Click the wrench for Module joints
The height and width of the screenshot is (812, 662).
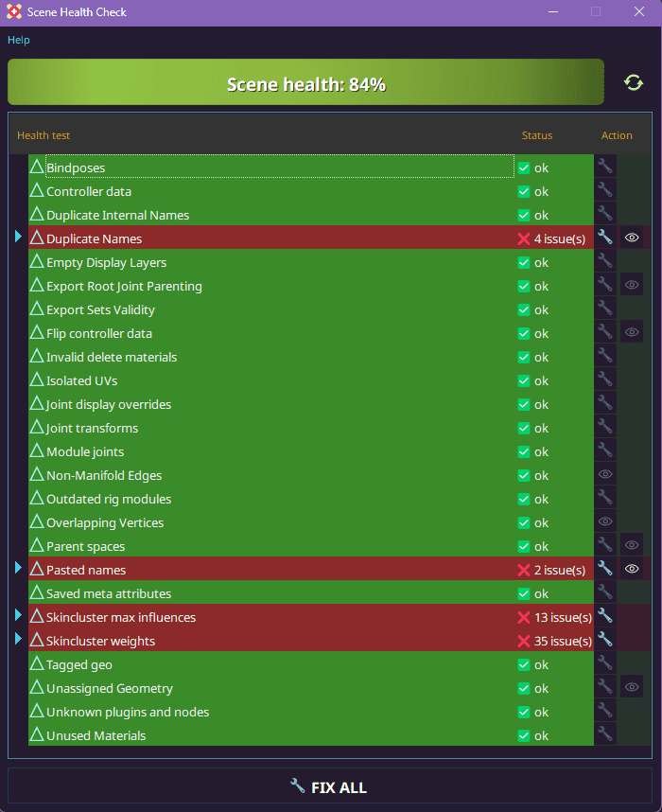605,450
